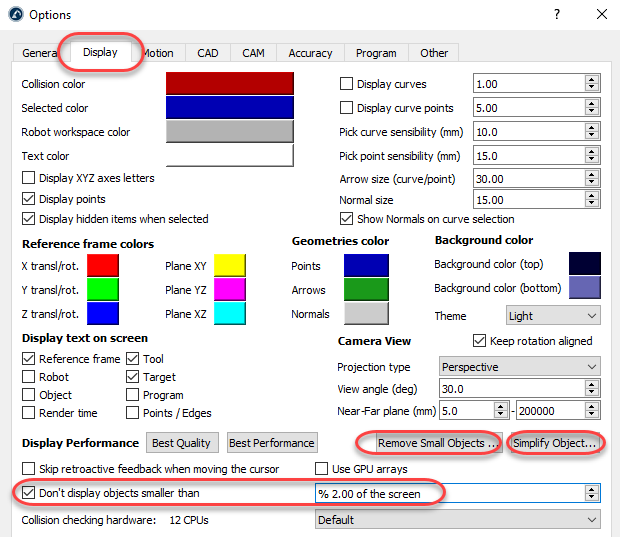Change the Arrows green geometry color
The height and width of the screenshot is (537, 620).
coord(365,290)
